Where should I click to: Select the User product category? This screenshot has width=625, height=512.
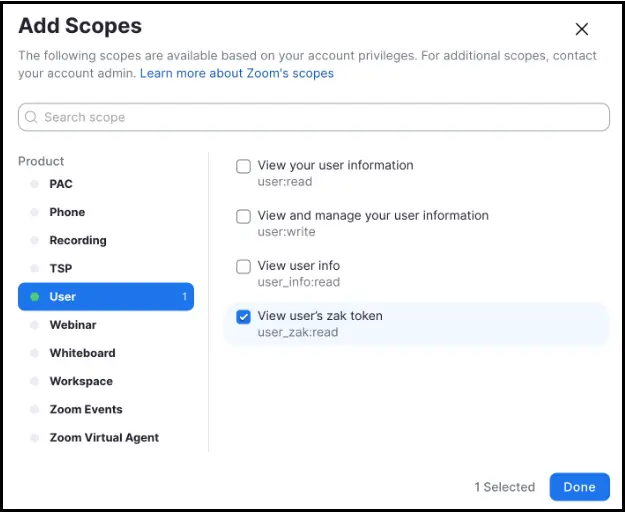coord(105,297)
